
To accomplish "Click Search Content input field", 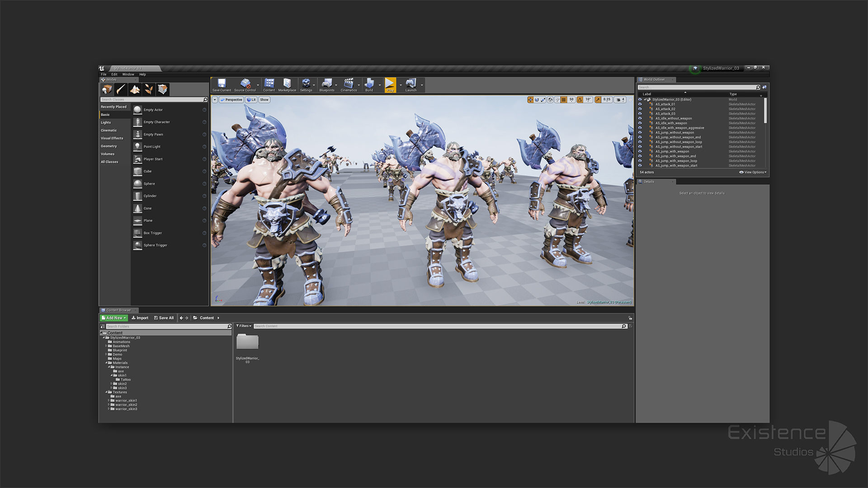I will click(440, 326).
